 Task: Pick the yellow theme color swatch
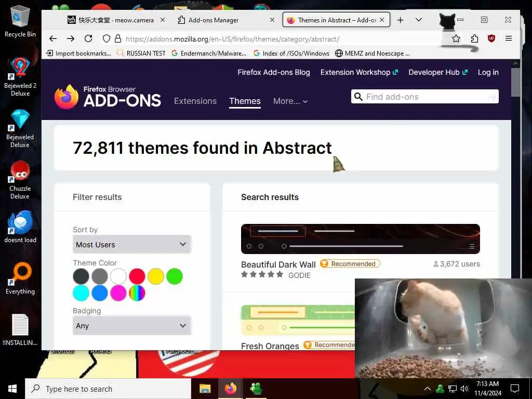pyautogui.click(x=156, y=276)
